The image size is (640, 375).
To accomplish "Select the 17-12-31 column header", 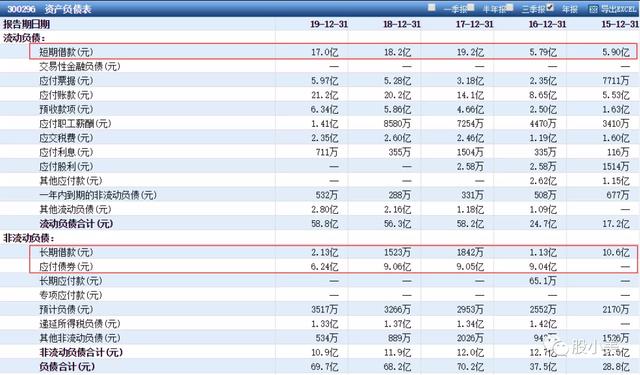I will coord(475,24).
